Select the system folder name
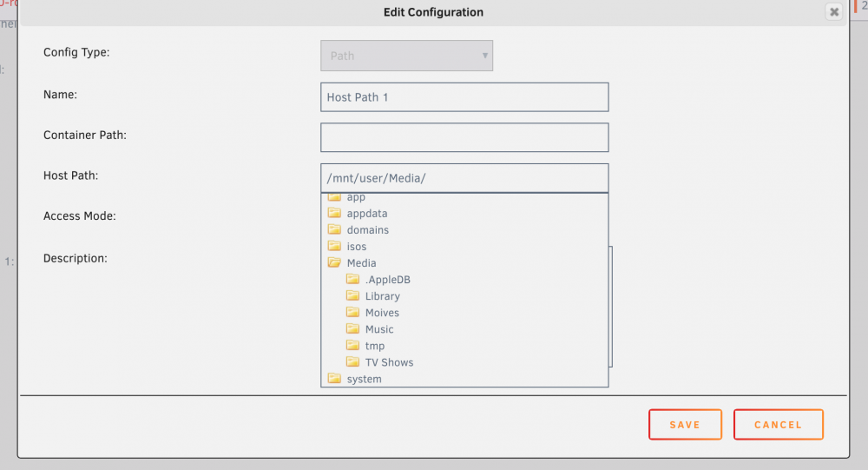The image size is (868, 470). pyautogui.click(x=364, y=379)
